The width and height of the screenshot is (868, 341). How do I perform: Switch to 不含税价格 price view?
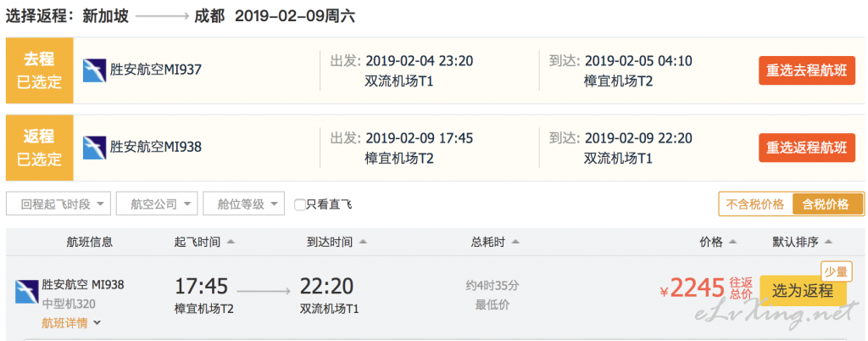tap(755, 204)
